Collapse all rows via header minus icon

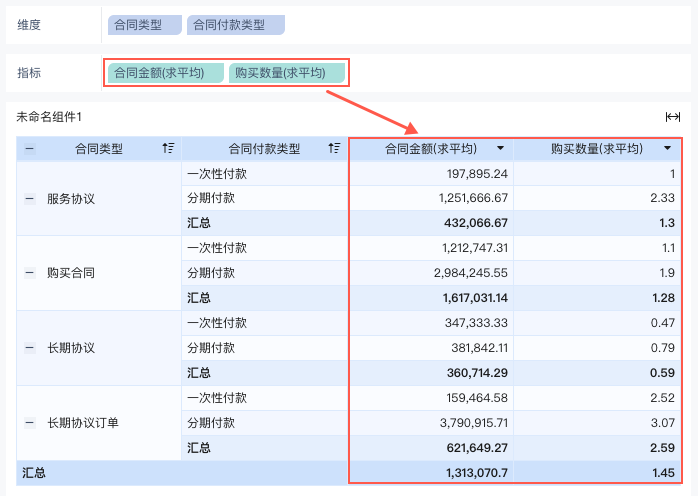(29, 149)
